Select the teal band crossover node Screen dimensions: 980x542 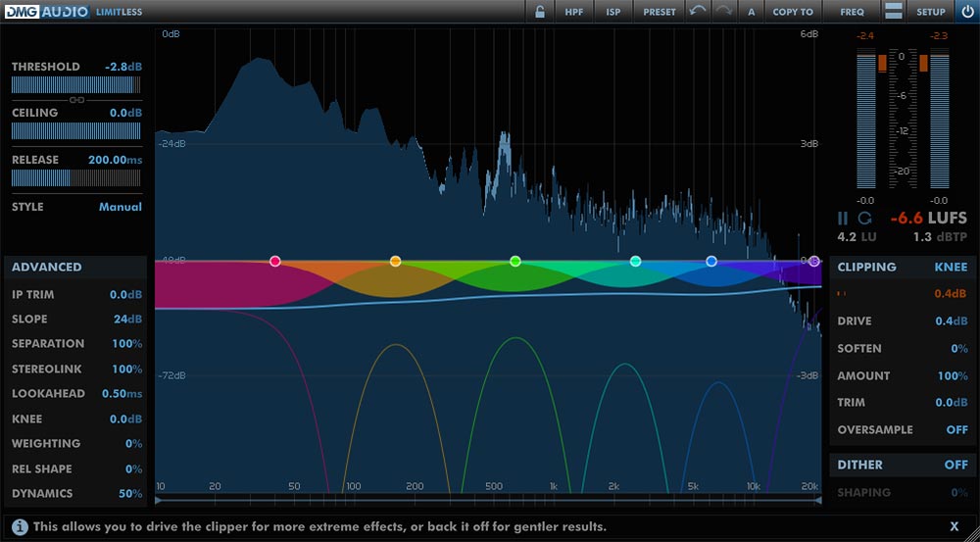tap(636, 261)
